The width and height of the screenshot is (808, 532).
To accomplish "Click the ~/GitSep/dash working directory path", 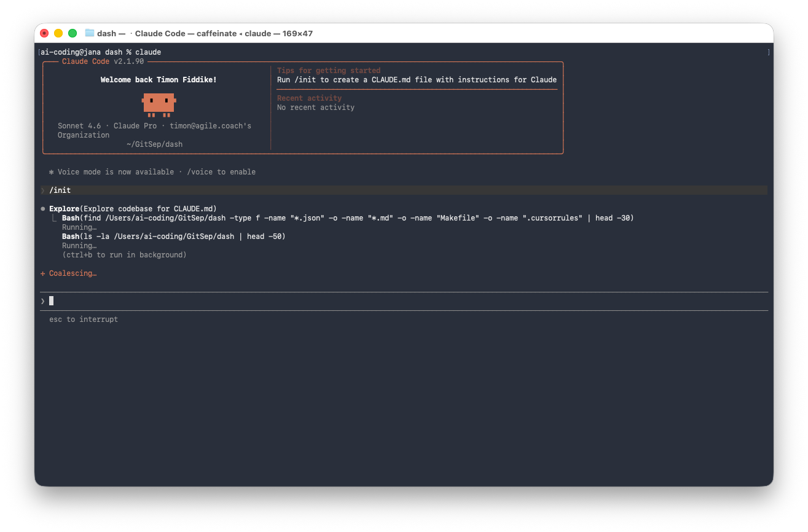I will tap(154, 144).
